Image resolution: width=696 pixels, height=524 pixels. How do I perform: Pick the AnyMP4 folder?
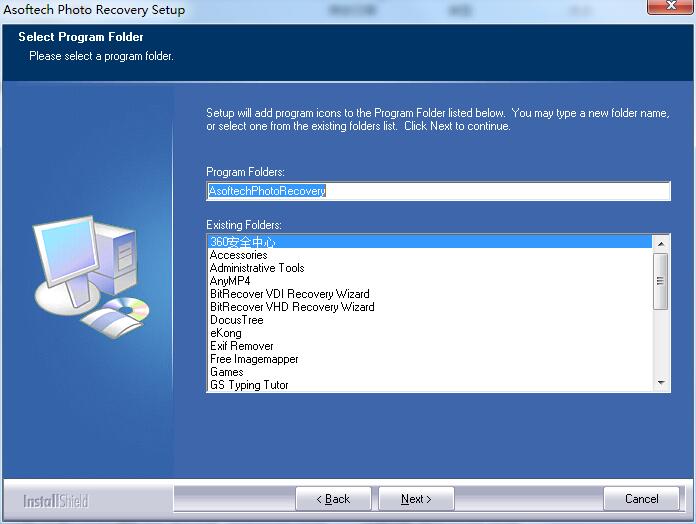point(430,281)
